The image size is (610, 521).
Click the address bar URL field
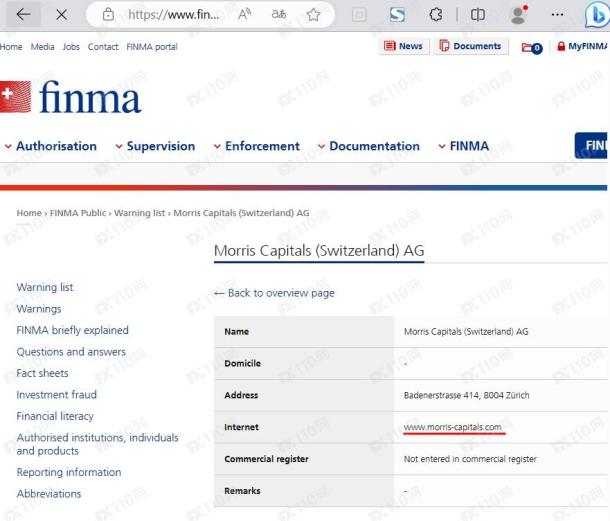click(x=174, y=15)
